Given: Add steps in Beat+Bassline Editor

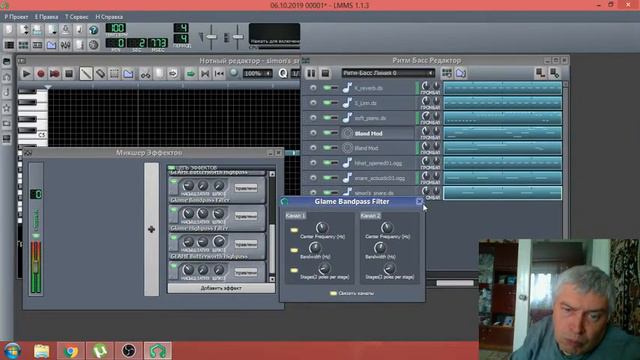Looking at the screenshot, I should (x=555, y=73).
